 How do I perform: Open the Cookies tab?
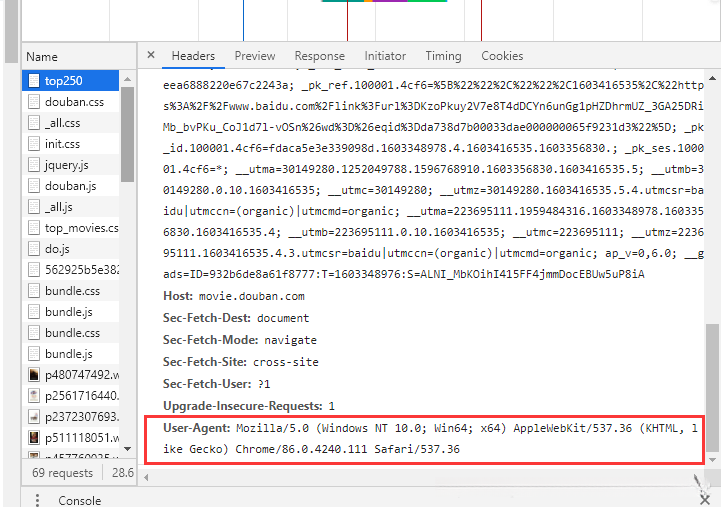coord(502,56)
